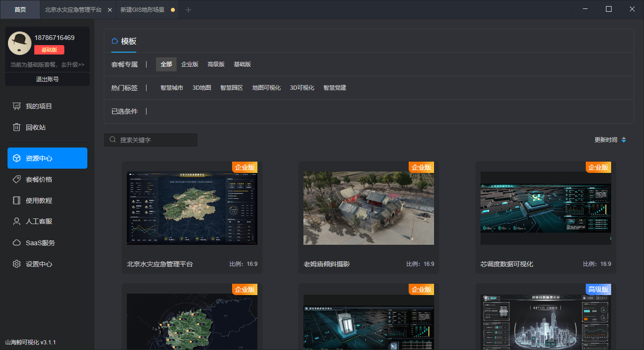644x350 pixels.
Task: Select the 全部 package filter
Action: (x=166, y=64)
